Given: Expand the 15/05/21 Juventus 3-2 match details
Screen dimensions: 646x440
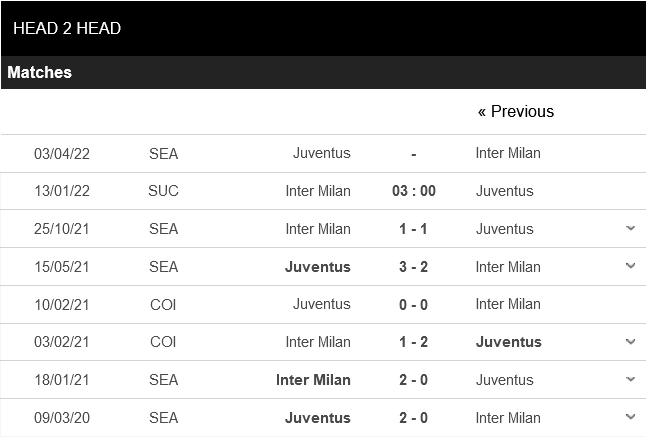Looking at the screenshot, I should click(630, 267).
